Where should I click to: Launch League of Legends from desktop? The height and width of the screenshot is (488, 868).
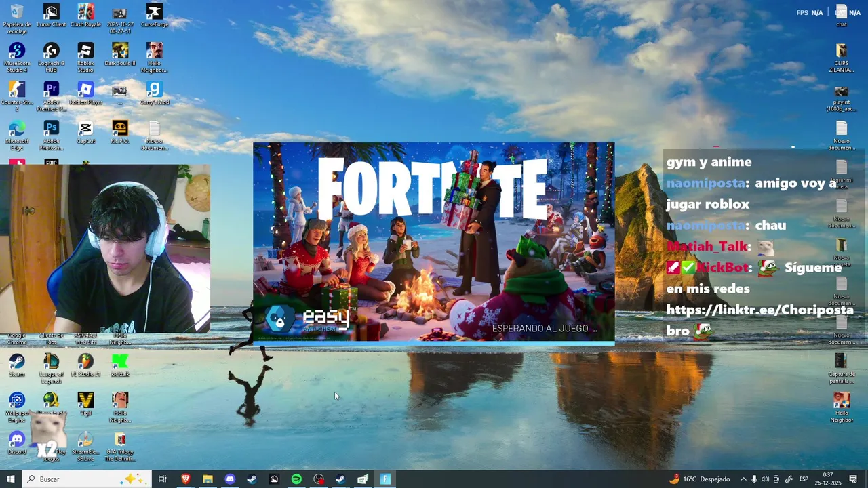tap(52, 368)
